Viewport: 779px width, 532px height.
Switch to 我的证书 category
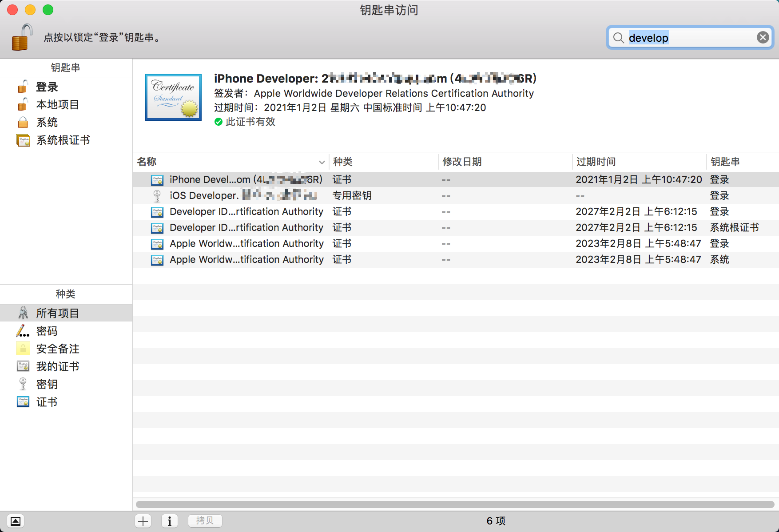point(57,367)
